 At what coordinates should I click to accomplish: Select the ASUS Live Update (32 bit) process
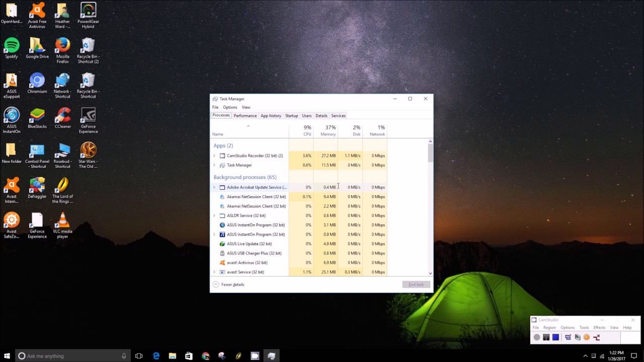point(299,244)
